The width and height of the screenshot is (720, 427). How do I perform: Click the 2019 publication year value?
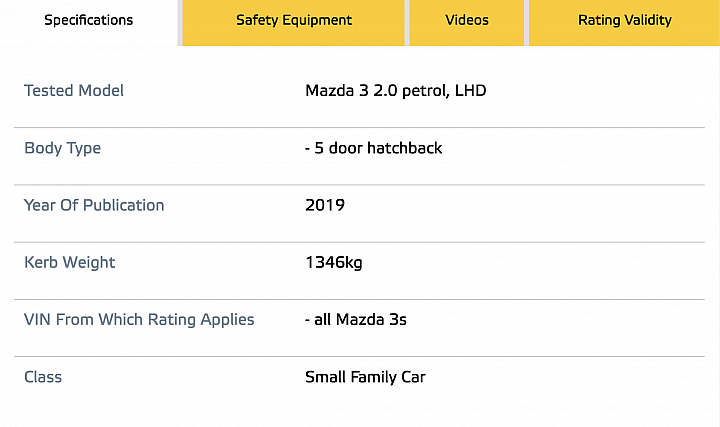click(x=325, y=205)
